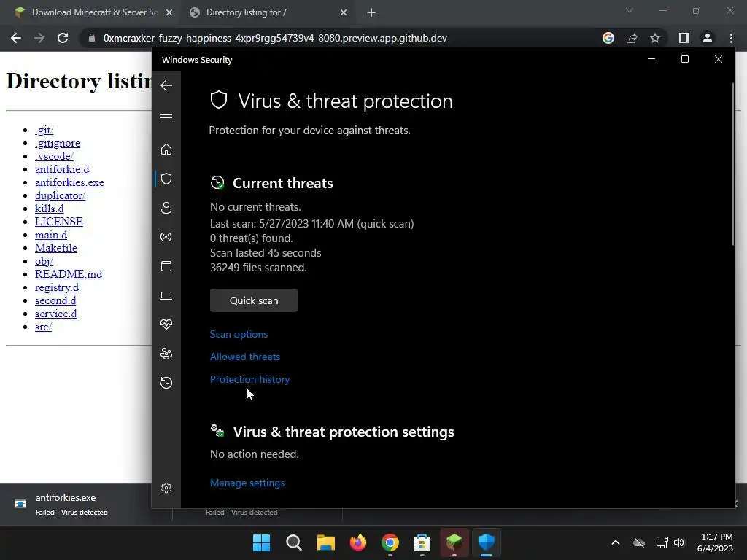Viewport: 747px width, 560px height.
Task: Open Firewall & network protection sidebar icon
Action: [166, 237]
